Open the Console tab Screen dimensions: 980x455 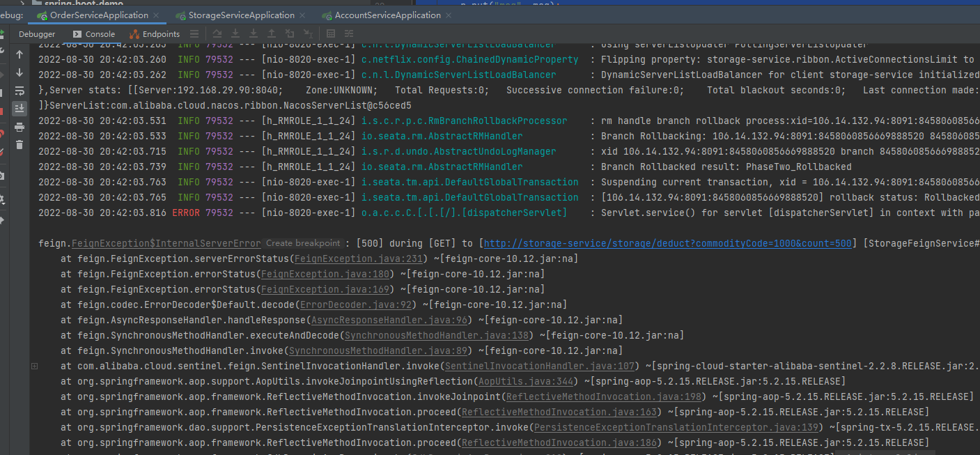(x=93, y=33)
